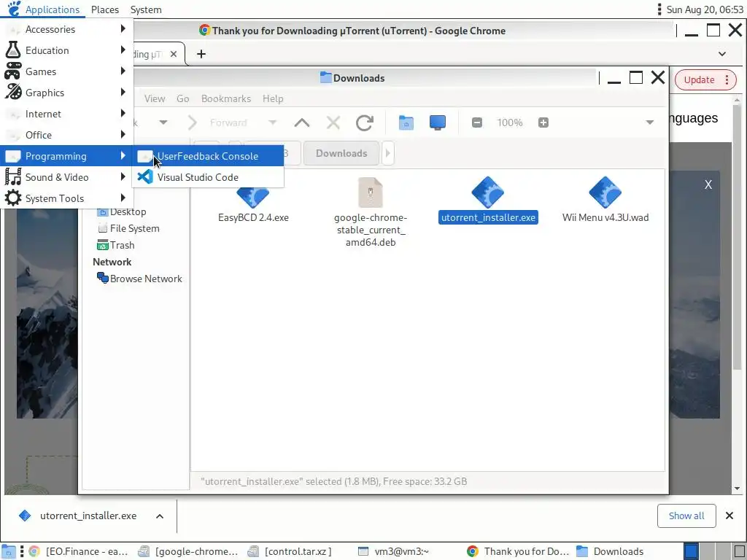This screenshot has width=747, height=560.
Task: Open the Graphics applications submenu
Action: click(x=66, y=93)
